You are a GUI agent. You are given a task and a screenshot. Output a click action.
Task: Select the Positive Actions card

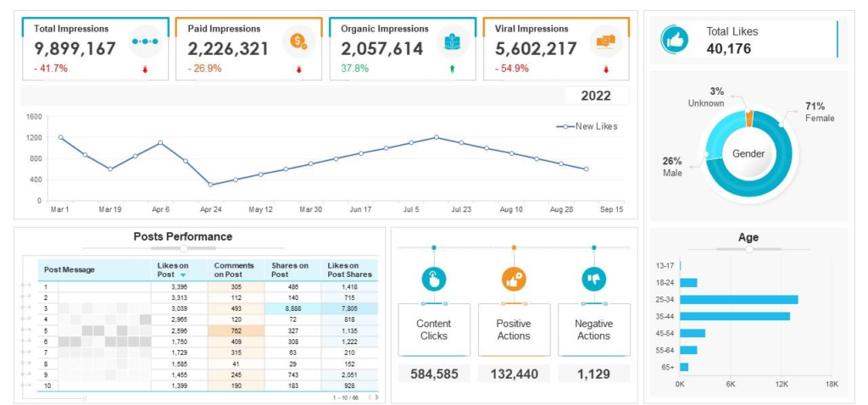click(514, 330)
